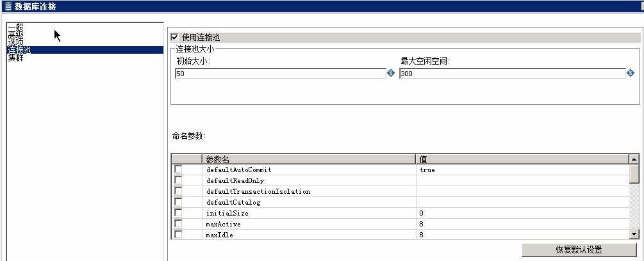Click the empty defaultCatalog value cell
This screenshot has height=261, width=644.
(x=522, y=202)
